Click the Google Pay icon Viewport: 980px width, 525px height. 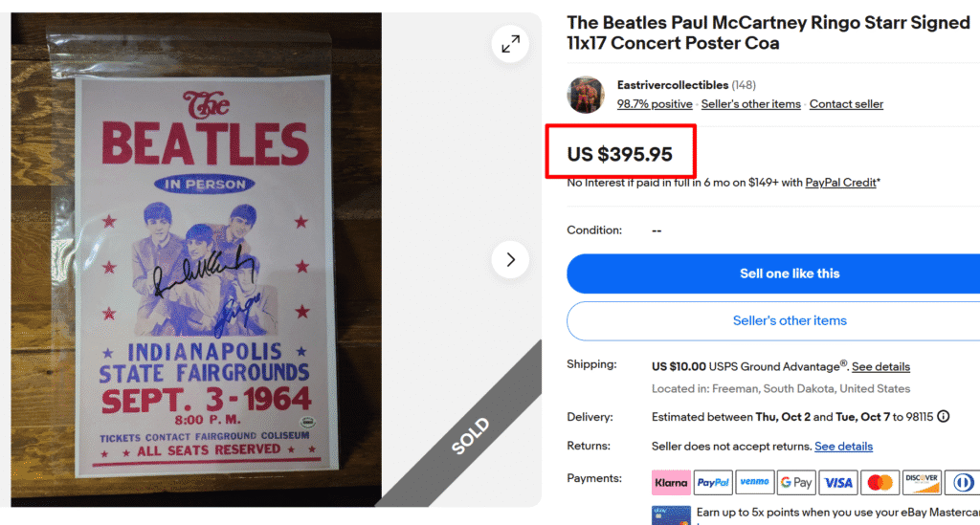point(796,483)
